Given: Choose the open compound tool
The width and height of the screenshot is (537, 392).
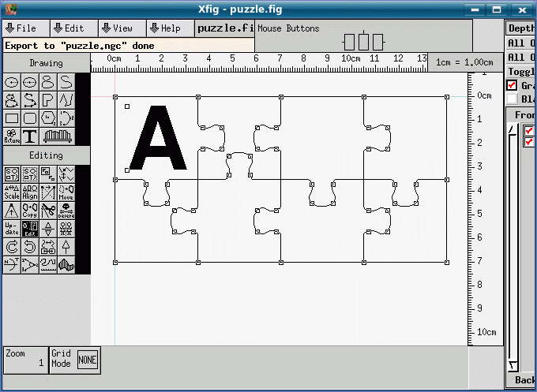Looking at the screenshot, I should click(x=48, y=174).
